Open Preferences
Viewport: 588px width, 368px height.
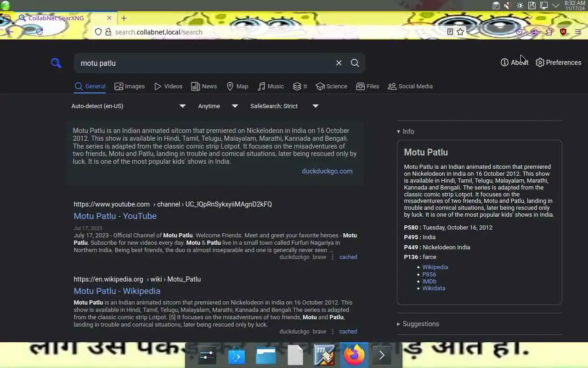click(x=559, y=63)
